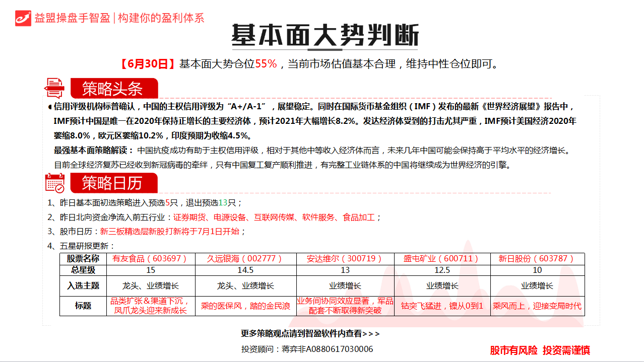Click the 标题 row label
Screen dimensions: 644x362
83,306
